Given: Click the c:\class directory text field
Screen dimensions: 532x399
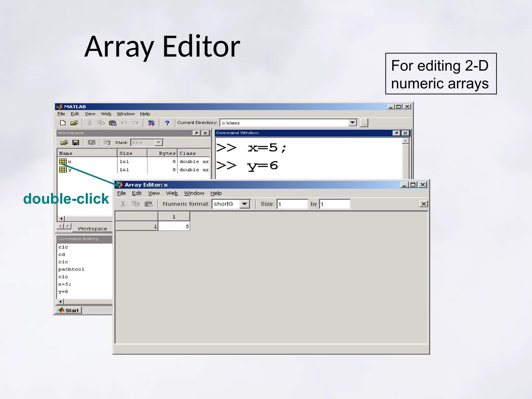Looking at the screenshot, I should tap(284, 123).
